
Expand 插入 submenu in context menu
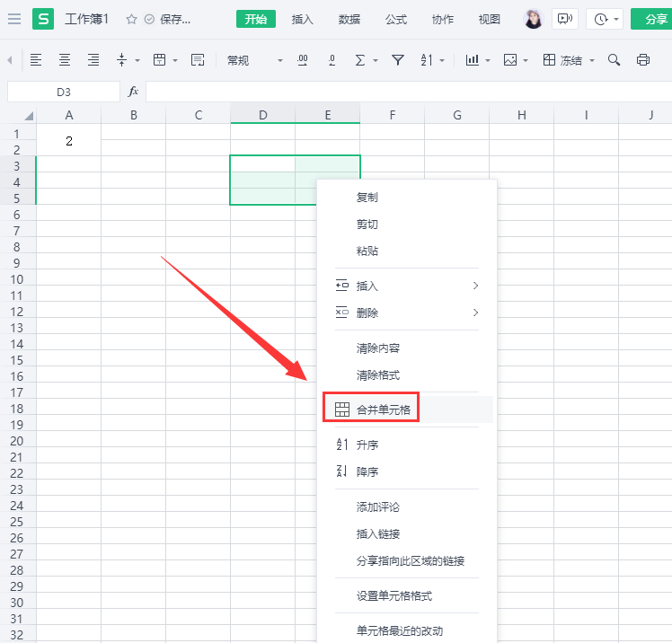tap(407, 286)
